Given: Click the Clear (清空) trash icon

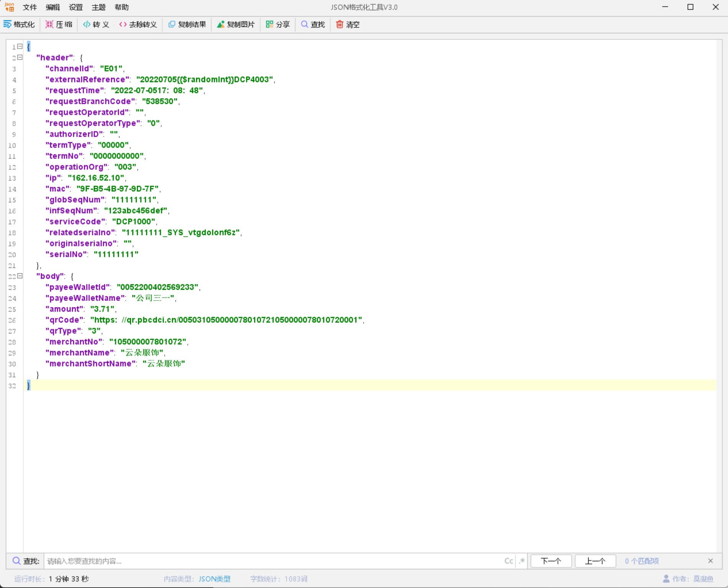Looking at the screenshot, I should point(339,25).
